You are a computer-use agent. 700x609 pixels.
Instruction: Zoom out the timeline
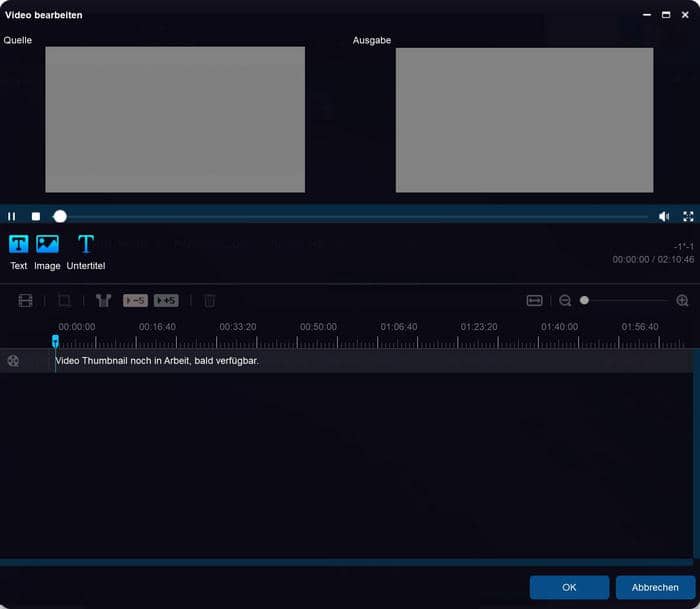pos(565,300)
